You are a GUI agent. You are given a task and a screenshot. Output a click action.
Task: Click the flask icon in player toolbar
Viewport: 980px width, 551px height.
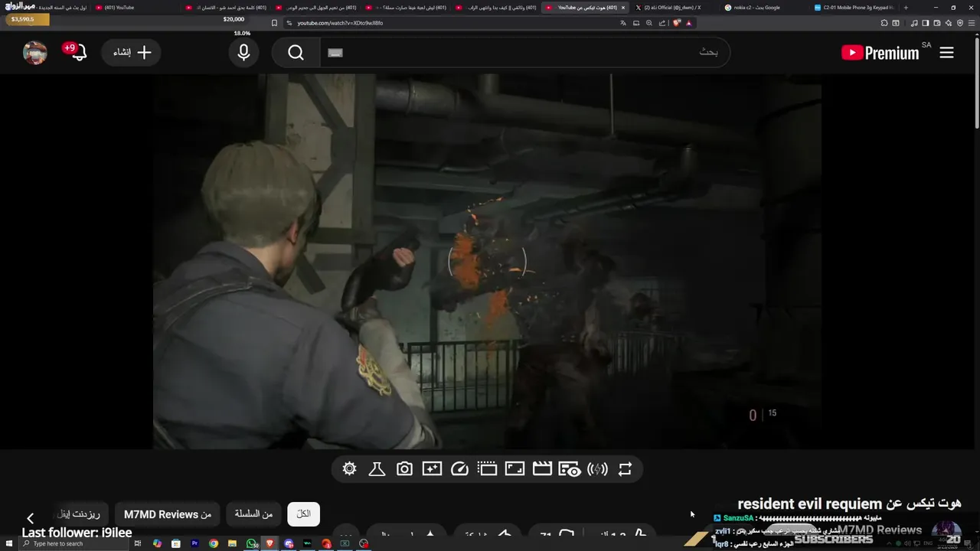coord(377,469)
